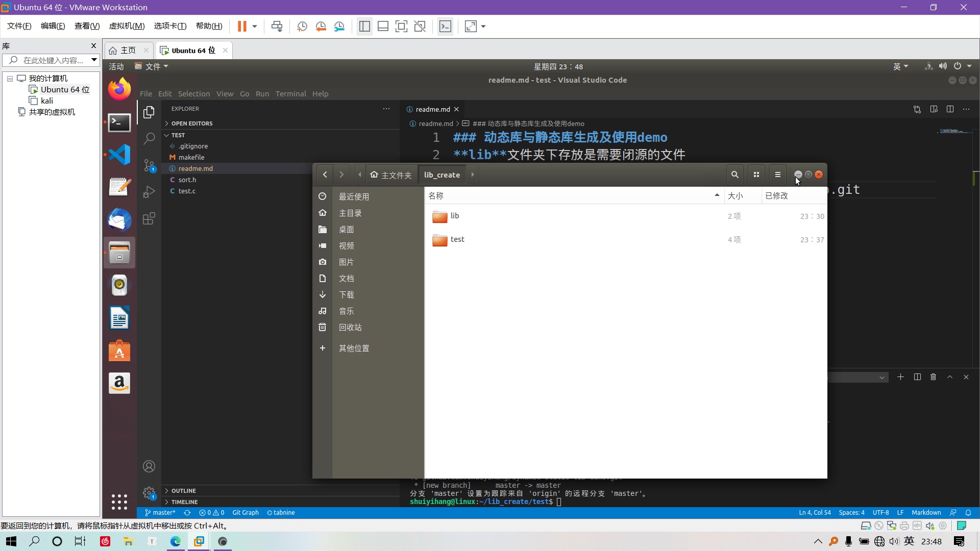Switch to the 主页 tab in VMware
Viewport: 980px width, 551px height.
coord(128,51)
